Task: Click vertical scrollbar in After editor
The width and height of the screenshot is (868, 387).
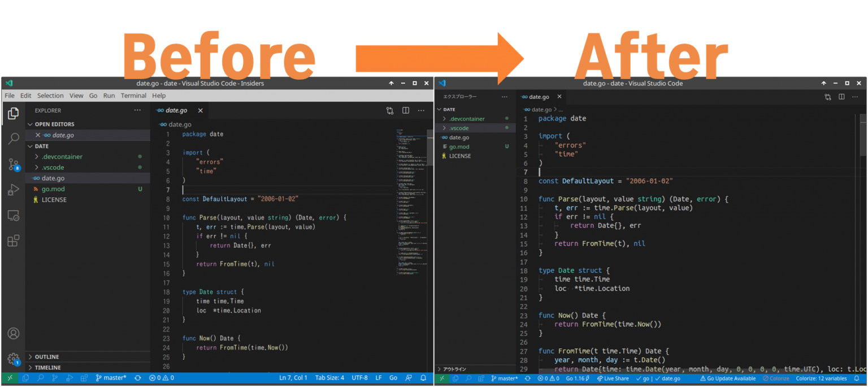Action: tap(863, 135)
